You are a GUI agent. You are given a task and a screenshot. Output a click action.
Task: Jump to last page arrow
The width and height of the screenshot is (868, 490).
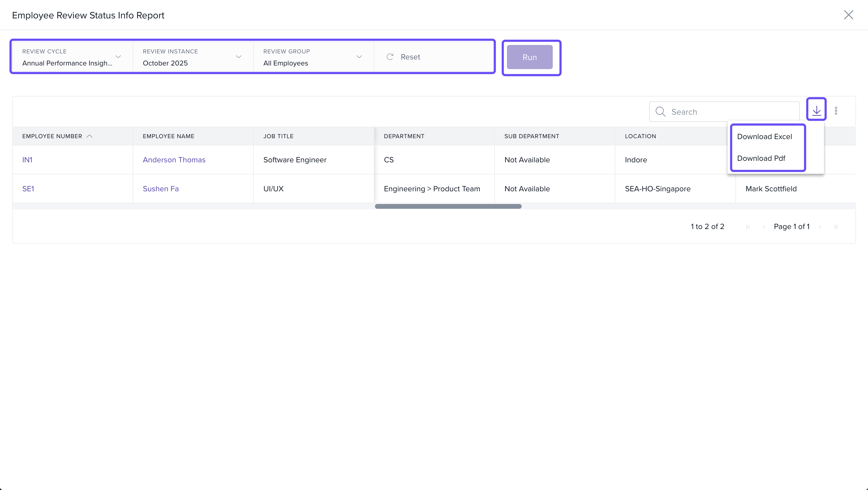(836, 227)
